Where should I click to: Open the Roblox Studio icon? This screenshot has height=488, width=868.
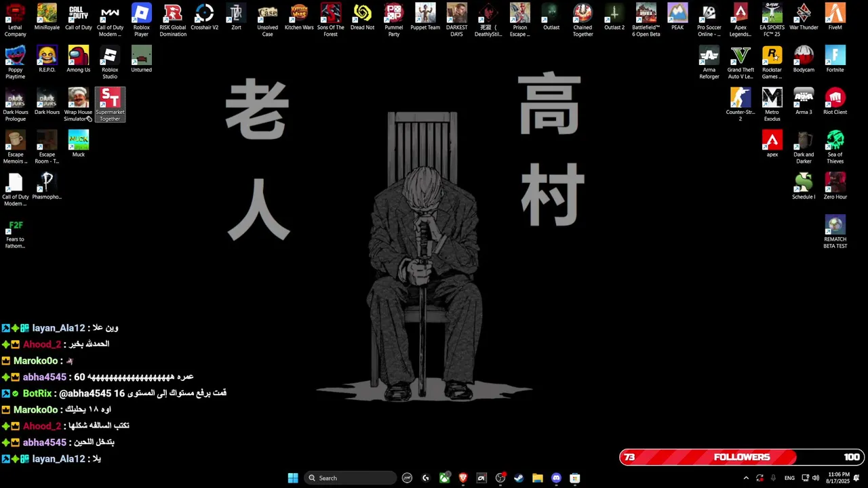coord(110,62)
